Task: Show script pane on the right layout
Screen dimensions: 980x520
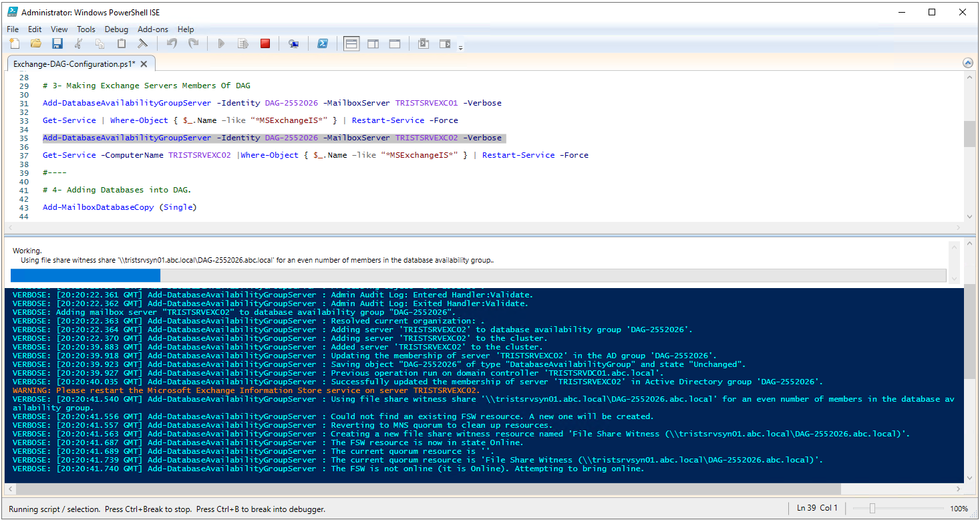Action: point(373,44)
